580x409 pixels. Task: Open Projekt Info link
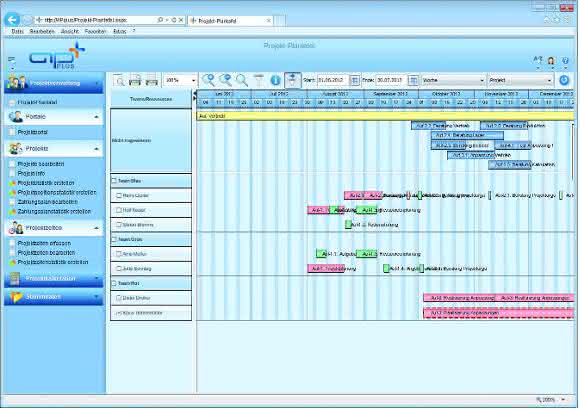pos(31,173)
